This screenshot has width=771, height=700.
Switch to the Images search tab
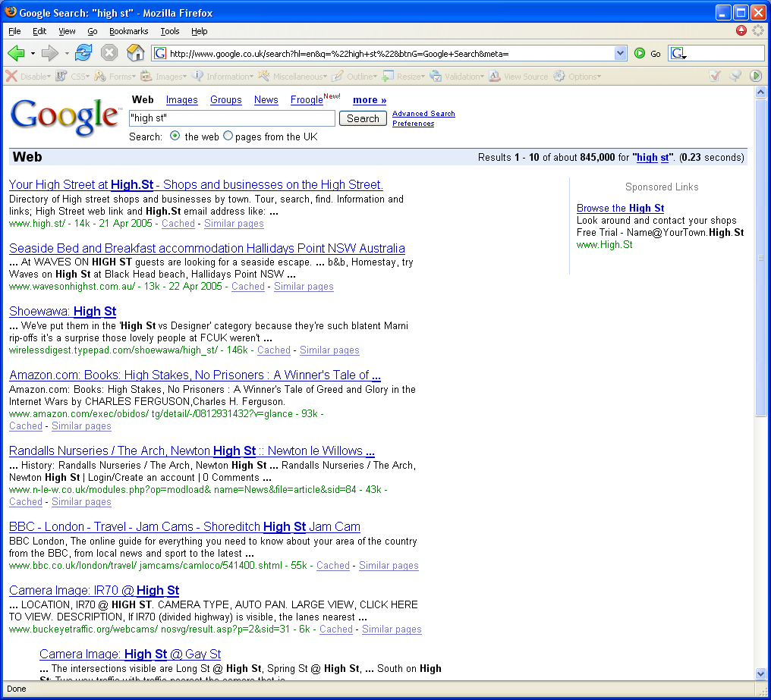(181, 100)
